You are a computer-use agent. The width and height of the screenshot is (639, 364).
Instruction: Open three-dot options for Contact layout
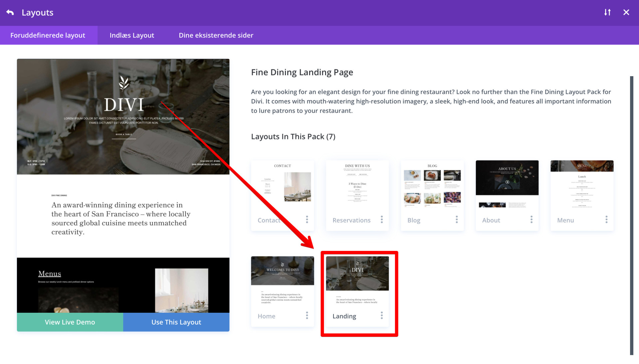click(x=307, y=220)
